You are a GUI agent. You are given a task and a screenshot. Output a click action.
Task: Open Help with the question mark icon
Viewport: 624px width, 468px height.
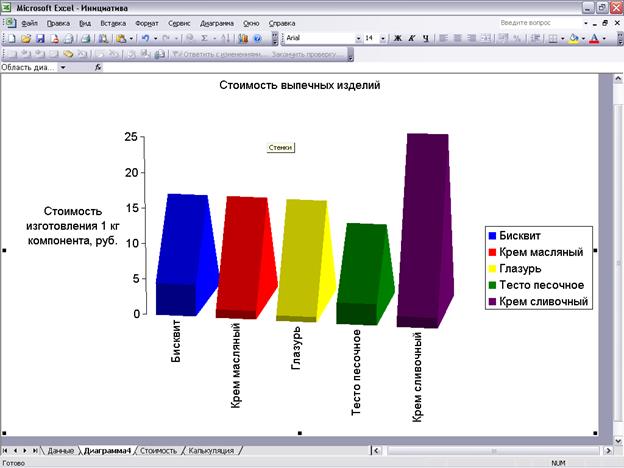click(258, 38)
